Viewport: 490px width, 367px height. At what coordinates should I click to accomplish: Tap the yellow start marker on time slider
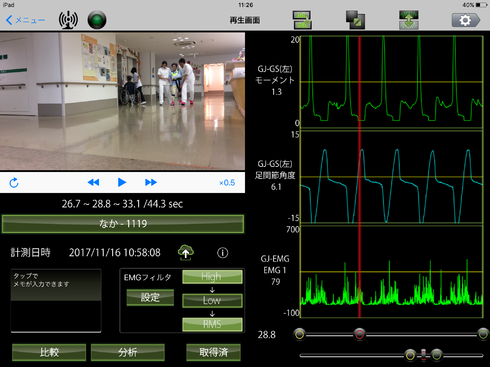pyautogui.click(x=299, y=334)
